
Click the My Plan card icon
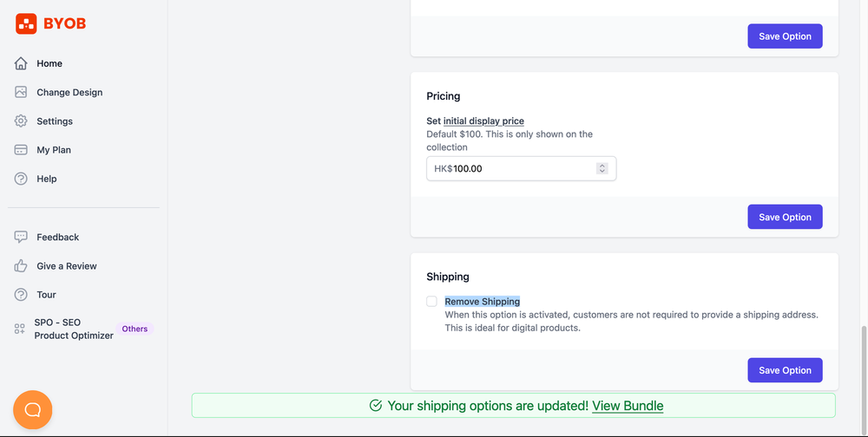pyautogui.click(x=21, y=150)
